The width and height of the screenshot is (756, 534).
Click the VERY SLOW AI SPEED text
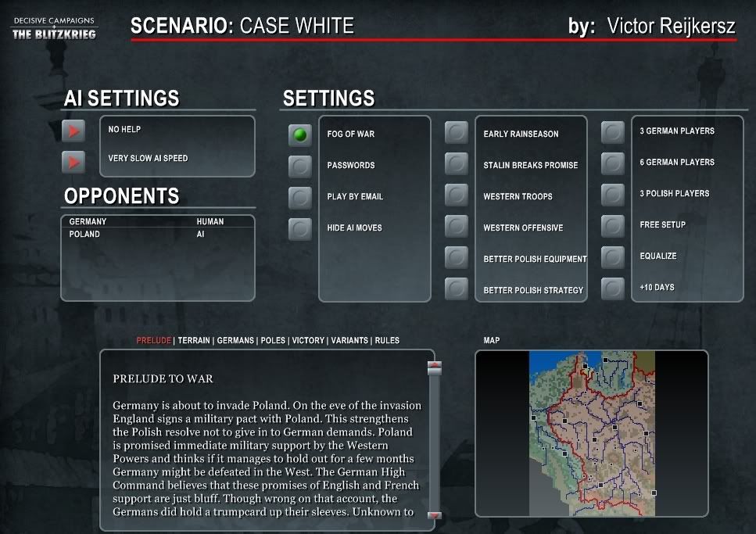pyautogui.click(x=148, y=158)
